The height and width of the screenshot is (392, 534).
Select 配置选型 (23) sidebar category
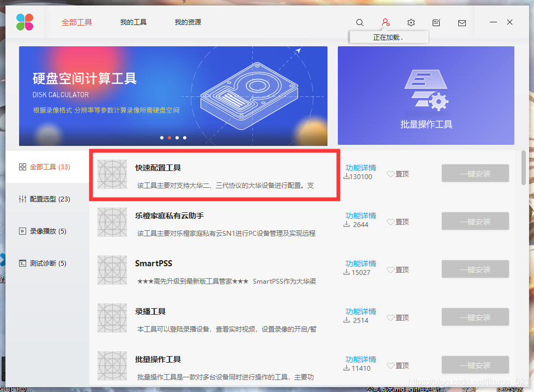pos(47,199)
